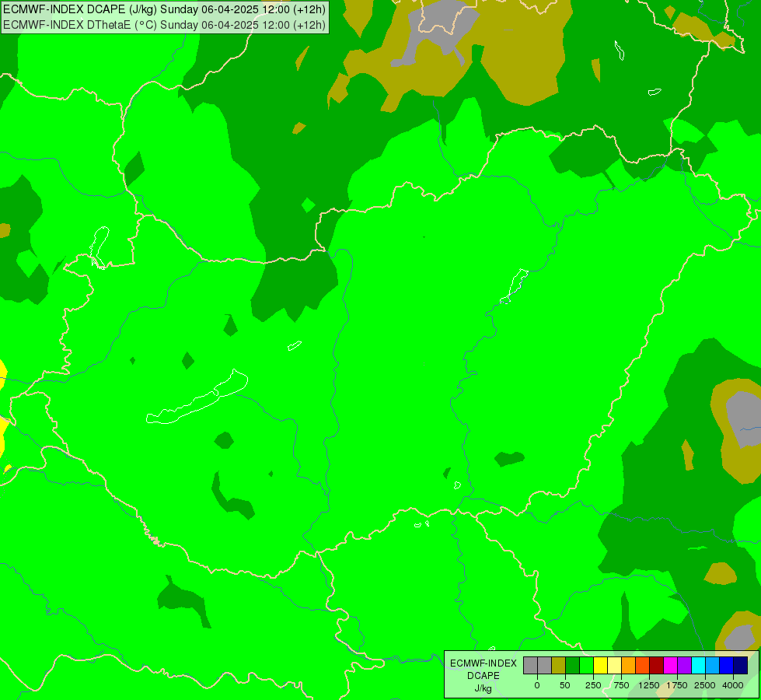Click the dark green legend swatch
761x700 pixels.
573,666
